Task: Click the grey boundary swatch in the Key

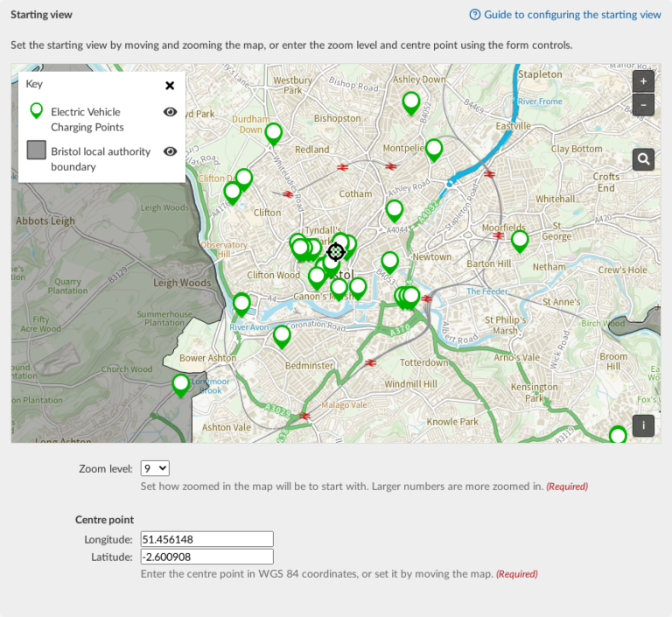Action: (x=36, y=151)
